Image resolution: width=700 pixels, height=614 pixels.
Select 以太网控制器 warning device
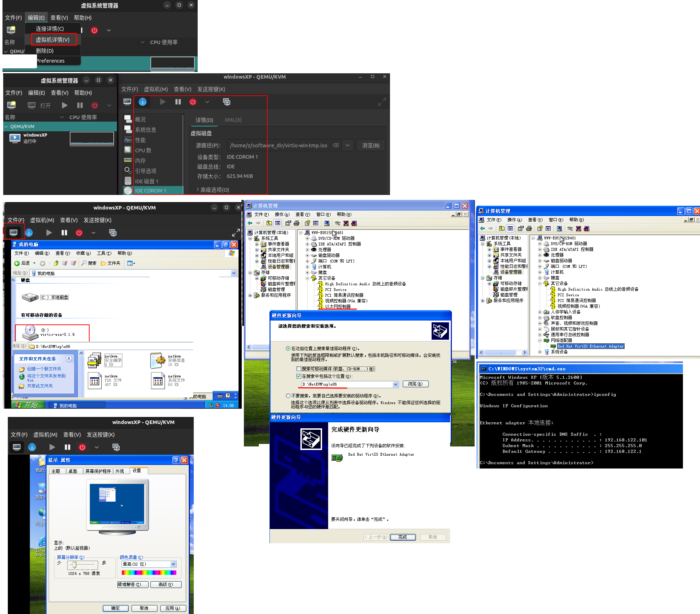(x=338, y=306)
